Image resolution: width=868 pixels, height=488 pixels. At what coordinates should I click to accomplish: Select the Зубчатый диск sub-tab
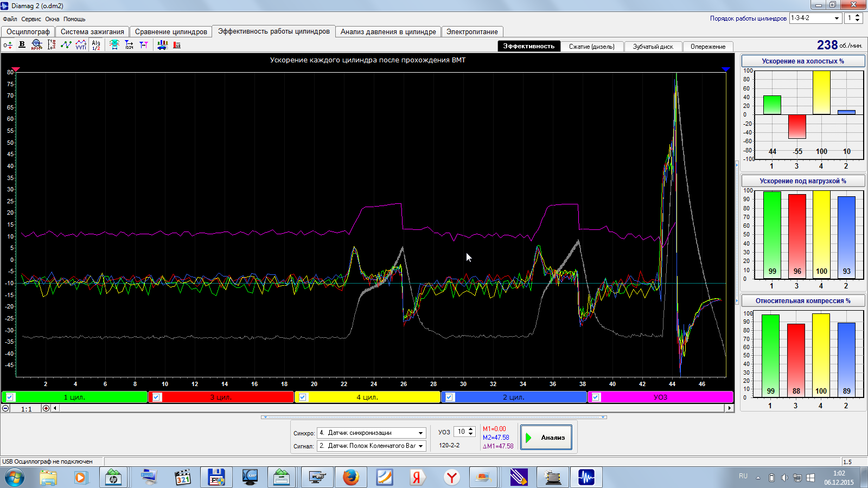653,47
